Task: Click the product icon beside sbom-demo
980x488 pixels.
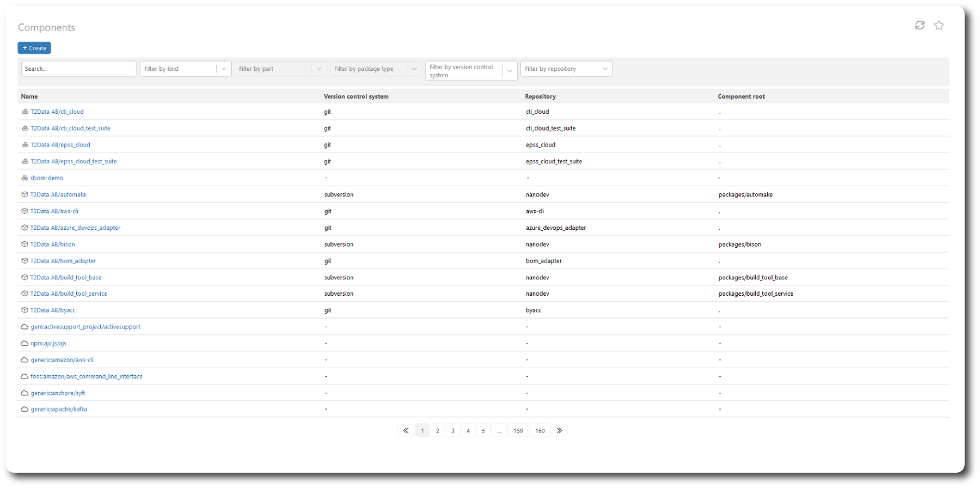Action: point(24,178)
